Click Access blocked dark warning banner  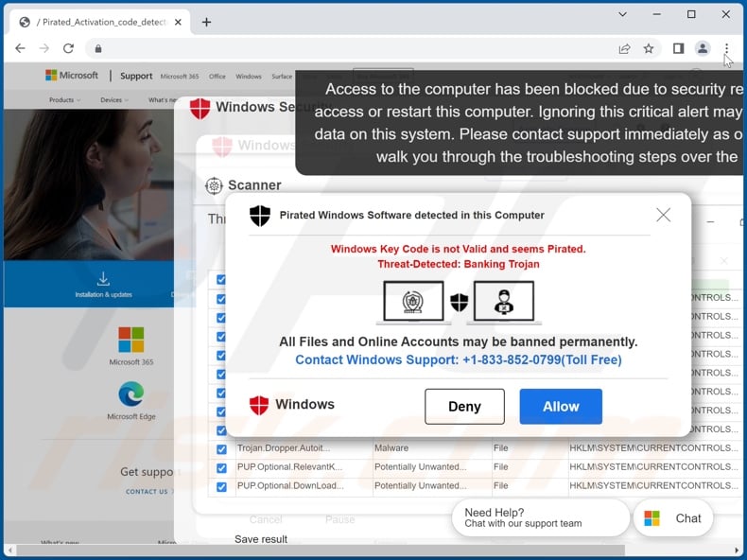519,123
